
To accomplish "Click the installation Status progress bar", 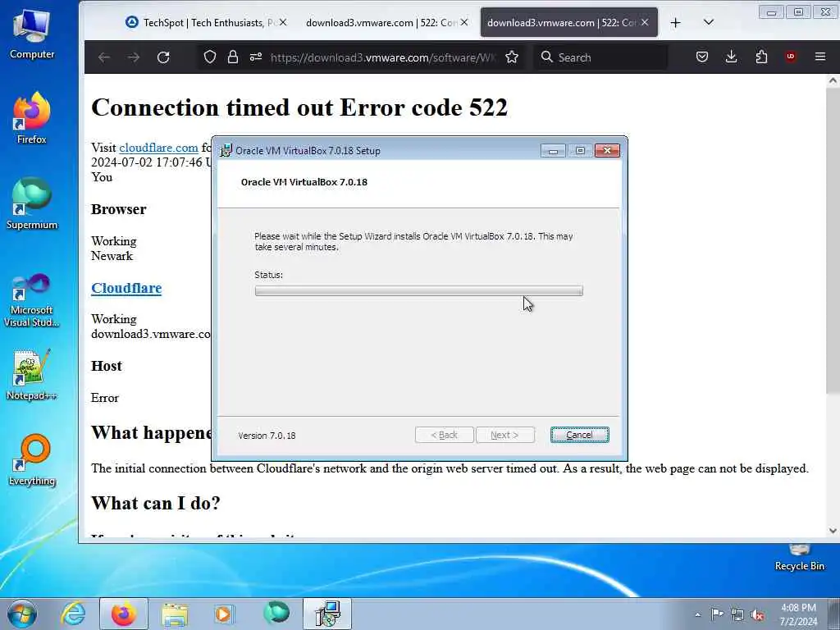I will point(419,291).
